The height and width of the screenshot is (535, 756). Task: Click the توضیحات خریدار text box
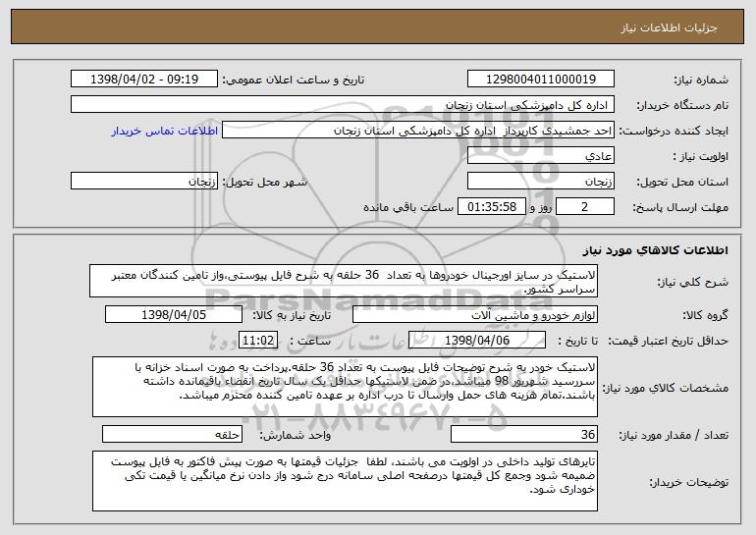pos(345,481)
